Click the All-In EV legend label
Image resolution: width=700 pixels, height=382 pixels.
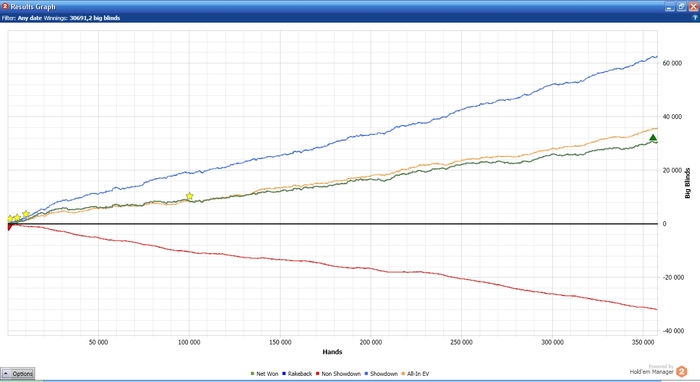coord(418,374)
